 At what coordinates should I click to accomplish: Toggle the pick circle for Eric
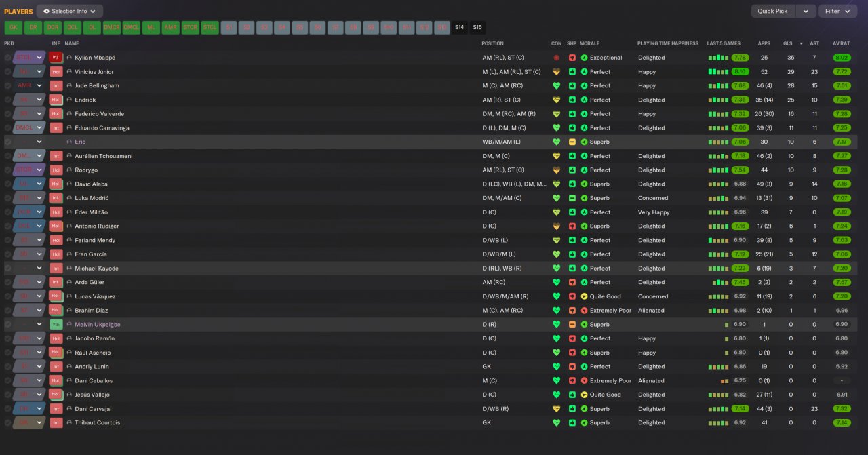(7, 142)
